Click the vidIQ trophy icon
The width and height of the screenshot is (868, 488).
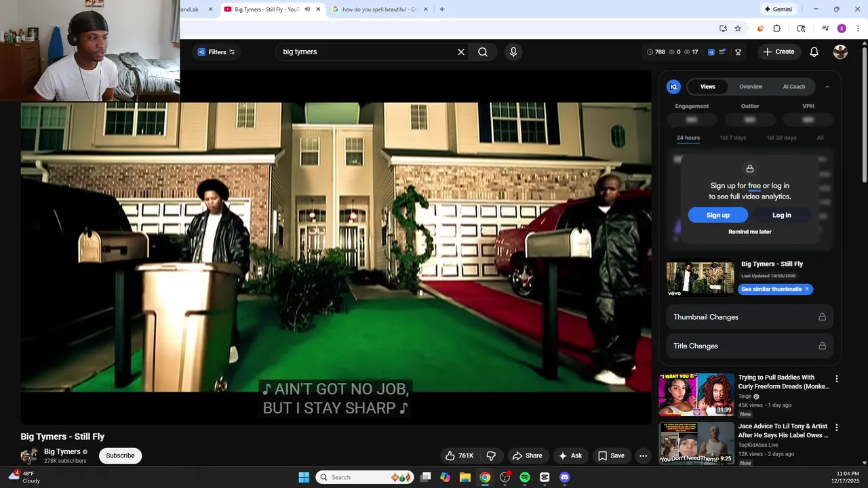coord(738,52)
